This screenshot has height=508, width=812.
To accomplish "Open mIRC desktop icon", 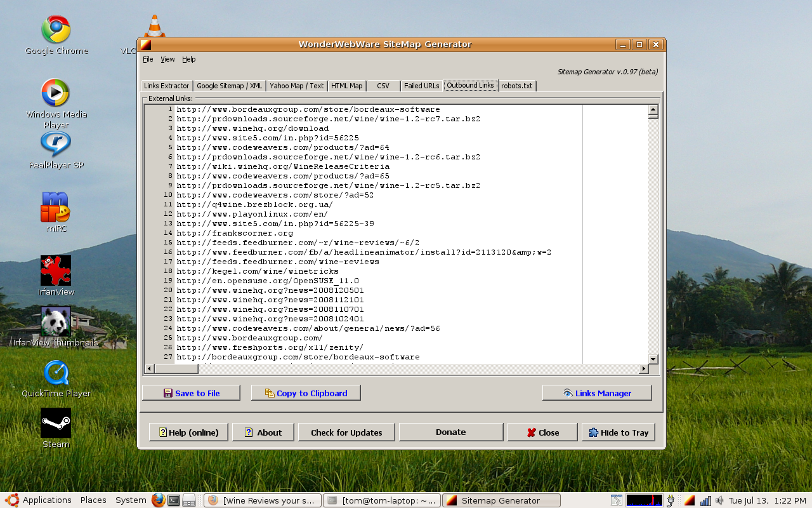I will [x=56, y=207].
